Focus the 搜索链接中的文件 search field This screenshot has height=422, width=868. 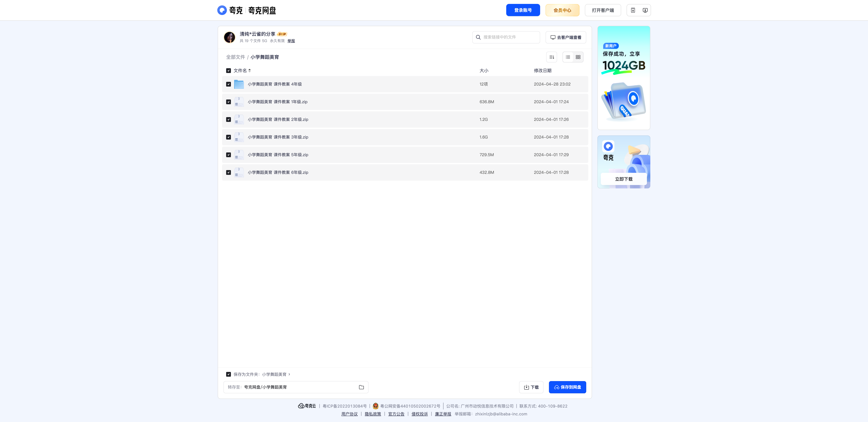(506, 37)
